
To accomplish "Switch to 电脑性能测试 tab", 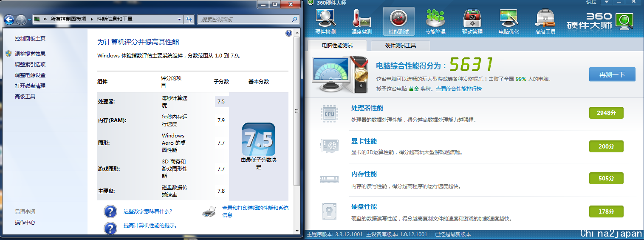I will (337, 45).
